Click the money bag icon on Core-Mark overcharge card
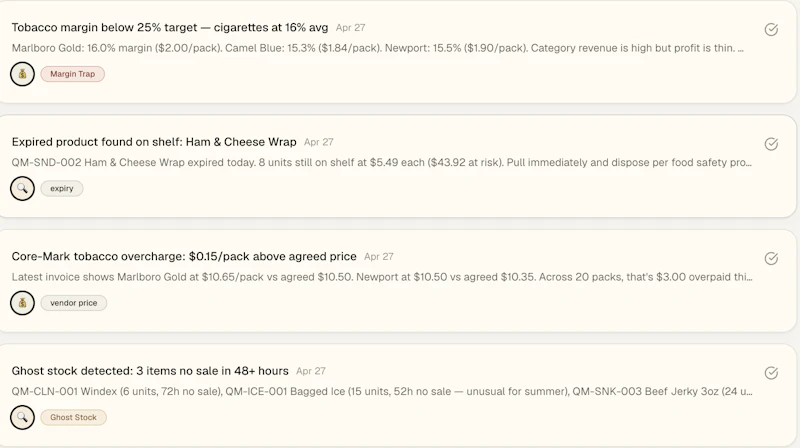Image resolution: width=800 pixels, height=448 pixels. tap(22, 303)
